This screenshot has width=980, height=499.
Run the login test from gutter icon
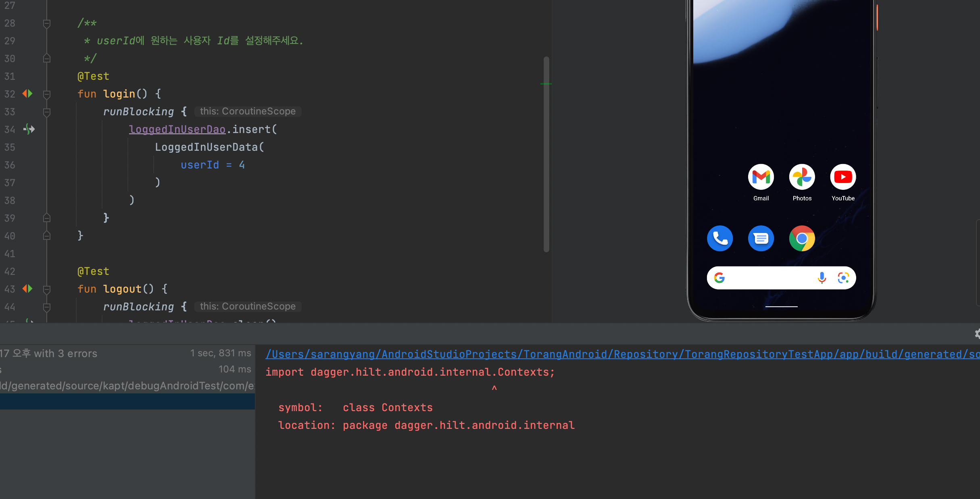tap(27, 94)
